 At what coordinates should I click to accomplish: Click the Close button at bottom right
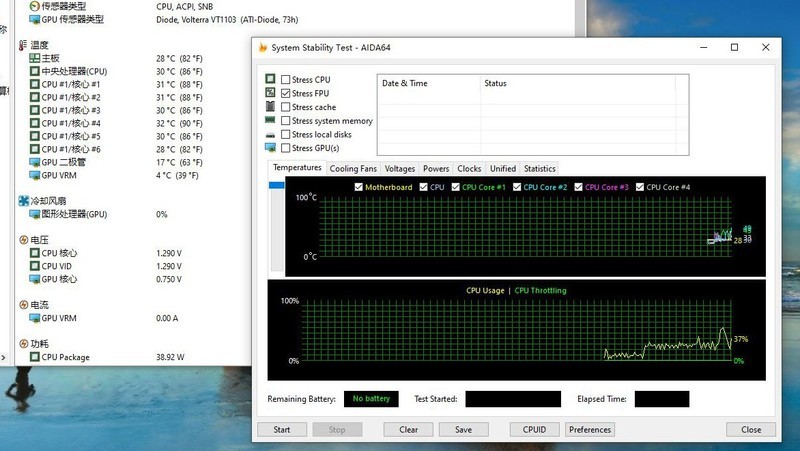[x=751, y=430]
